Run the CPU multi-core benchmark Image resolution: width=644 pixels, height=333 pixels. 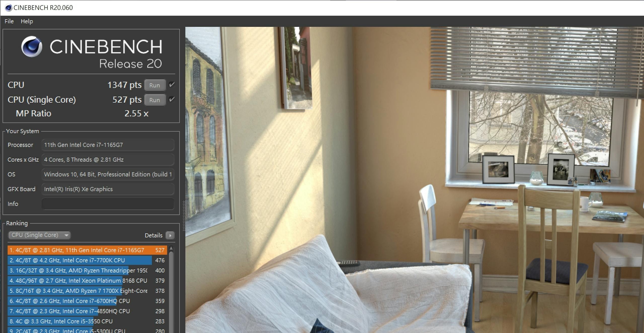click(x=155, y=85)
